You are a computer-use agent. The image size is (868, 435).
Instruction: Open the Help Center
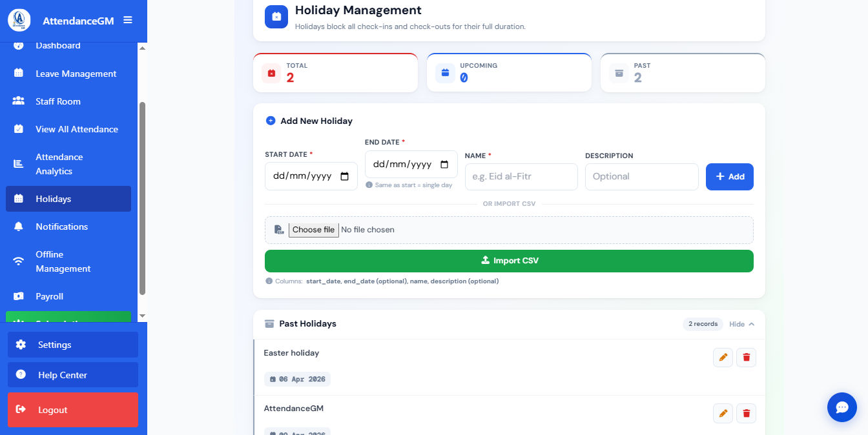click(73, 375)
